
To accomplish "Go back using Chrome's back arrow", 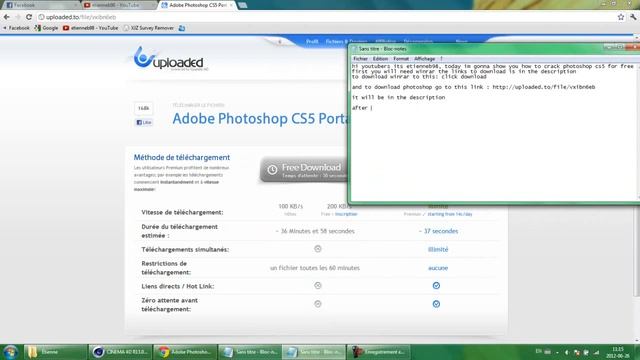I will click(x=7, y=17).
